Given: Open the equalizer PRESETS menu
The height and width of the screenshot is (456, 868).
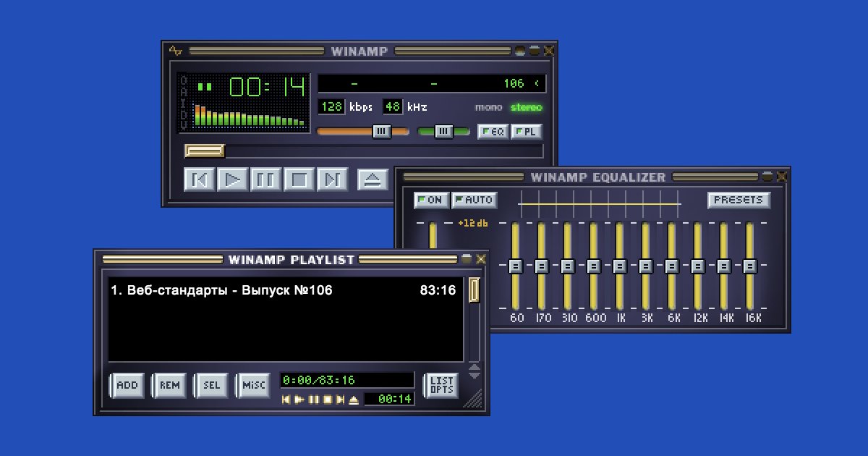Looking at the screenshot, I should pyautogui.click(x=739, y=200).
